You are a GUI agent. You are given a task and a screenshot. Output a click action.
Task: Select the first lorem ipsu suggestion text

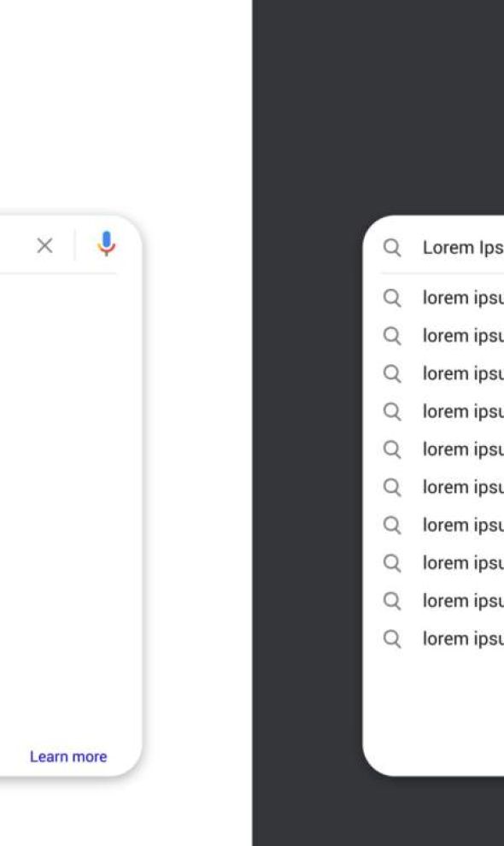click(463, 298)
